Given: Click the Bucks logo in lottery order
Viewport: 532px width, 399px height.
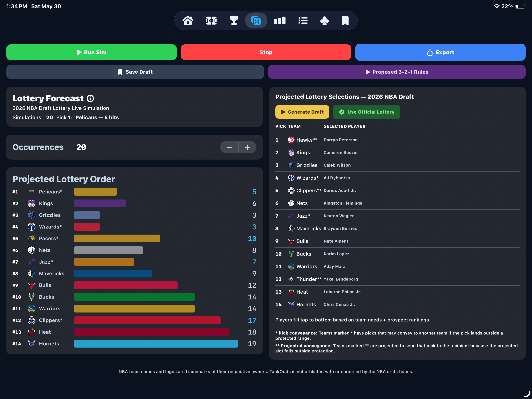Looking at the screenshot, I should tap(32, 297).
